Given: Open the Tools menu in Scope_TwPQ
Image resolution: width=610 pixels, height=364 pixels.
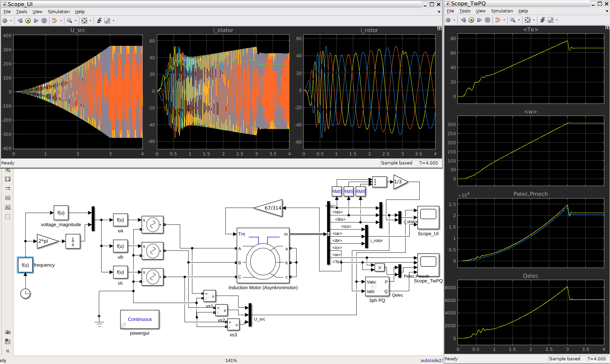Looking at the screenshot, I should pyautogui.click(x=465, y=11).
